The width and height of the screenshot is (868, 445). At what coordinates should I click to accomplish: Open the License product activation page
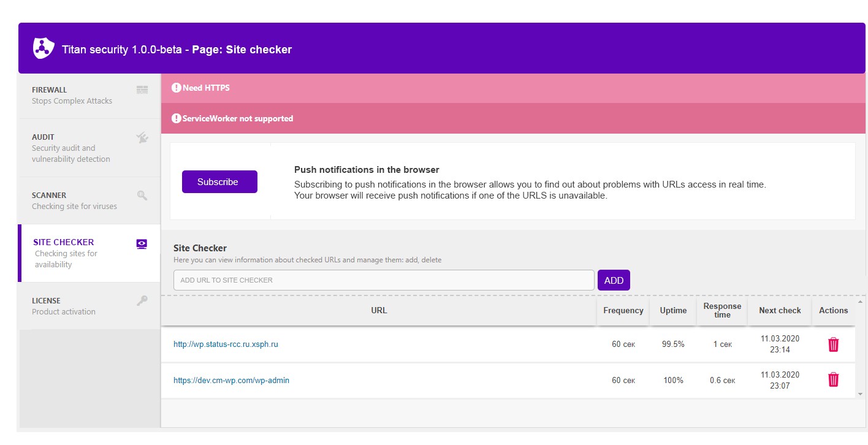tap(89, 306)
